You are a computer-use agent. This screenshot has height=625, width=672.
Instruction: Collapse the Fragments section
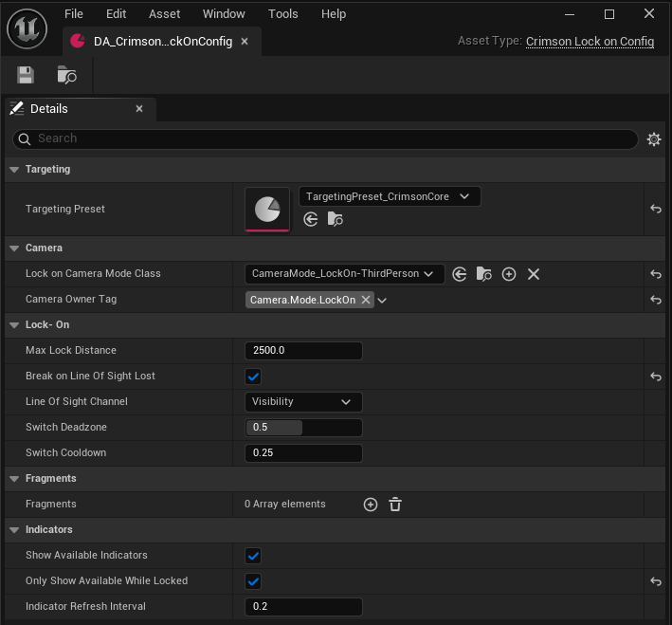[14, 479]
